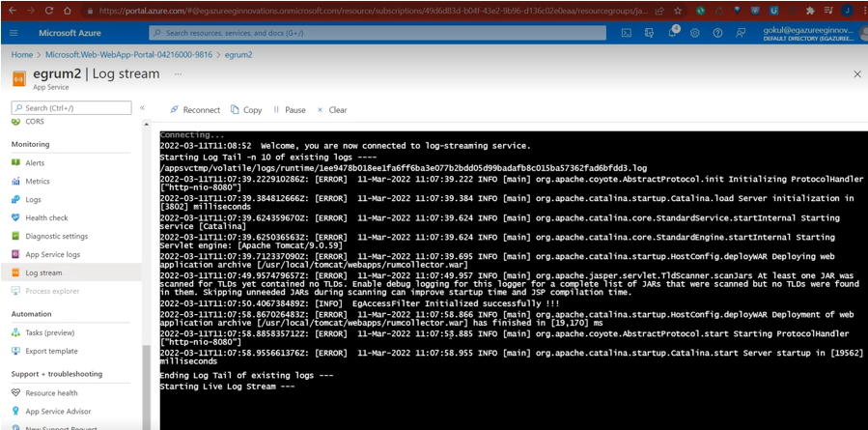Click the Export template icon
The width and height of the screenshot is (868, 430).
point(15,351)
